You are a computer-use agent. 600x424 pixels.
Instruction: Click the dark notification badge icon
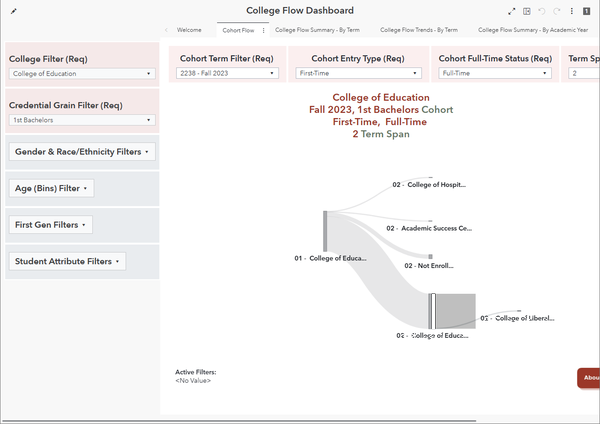586,11
